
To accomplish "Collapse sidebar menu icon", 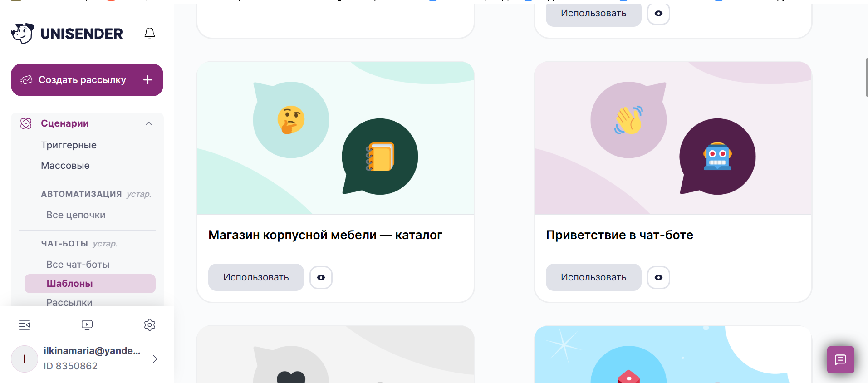I will click(x=25, y=325).
